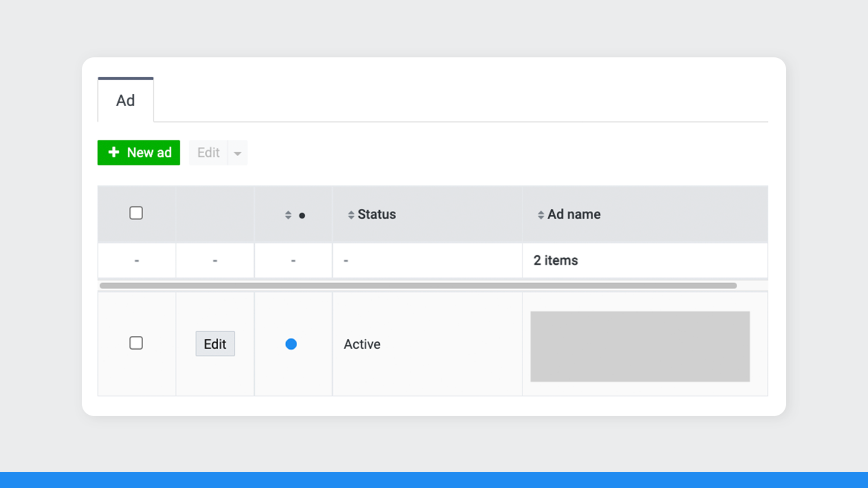Click the blue bar at screen bottom
Viewport: 868px width, 488px height.
434,480
